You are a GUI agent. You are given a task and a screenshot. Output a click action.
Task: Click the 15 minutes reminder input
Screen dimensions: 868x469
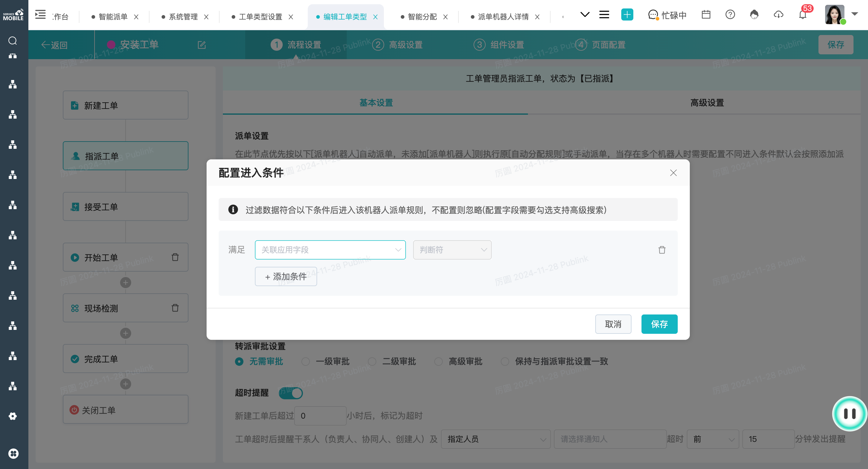(768, 439)
